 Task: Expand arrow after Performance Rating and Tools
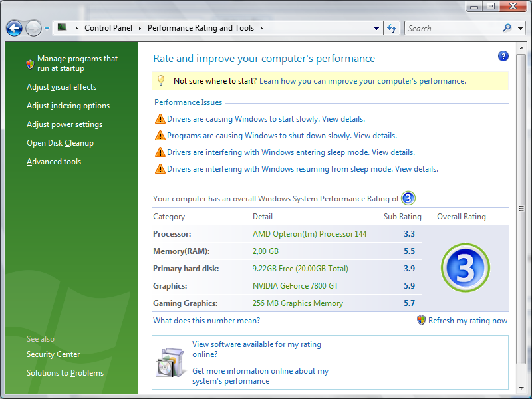point(261,28)
